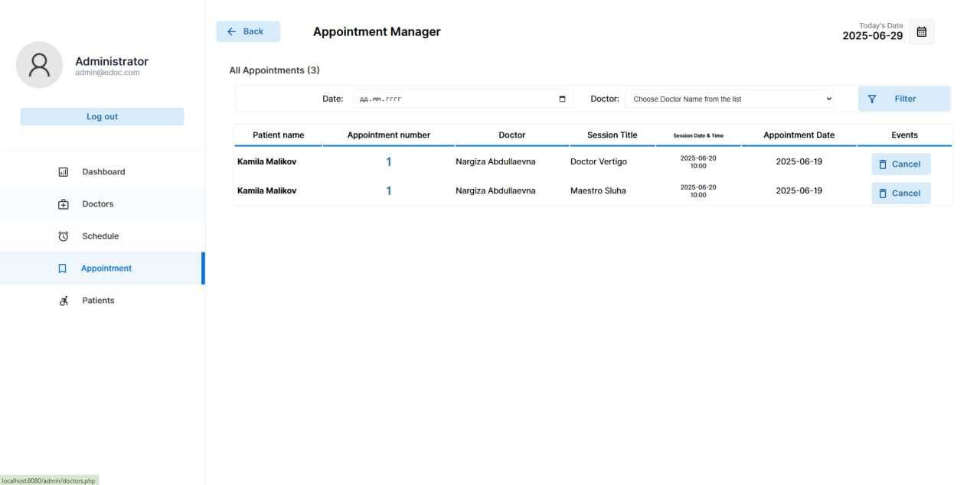Click the Dashboard chart icon in sidebar

pyautogui.click(x=64, y=172)
